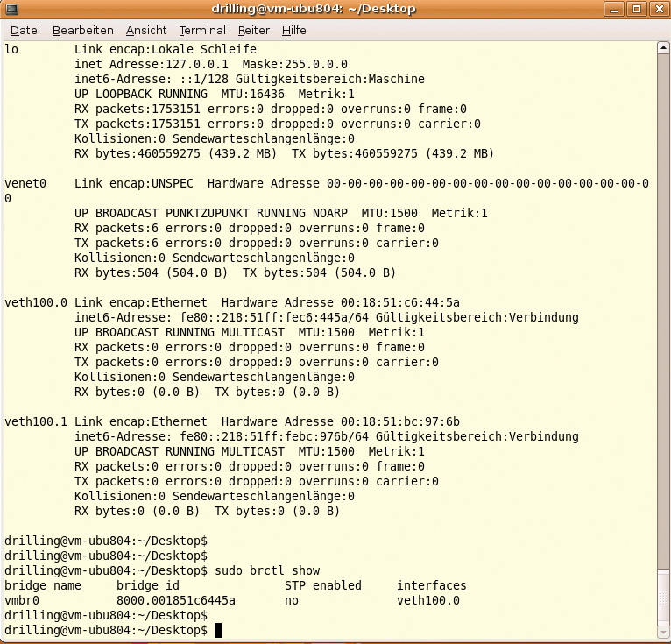Open the Hilfe menu
The image size is (671, 644).
pos(293,30)
